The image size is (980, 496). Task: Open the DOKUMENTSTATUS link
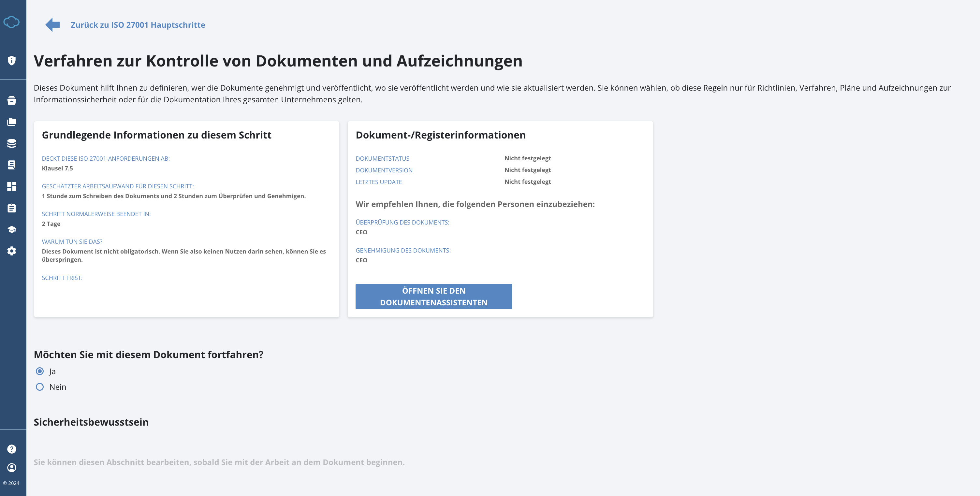(382, 158)
